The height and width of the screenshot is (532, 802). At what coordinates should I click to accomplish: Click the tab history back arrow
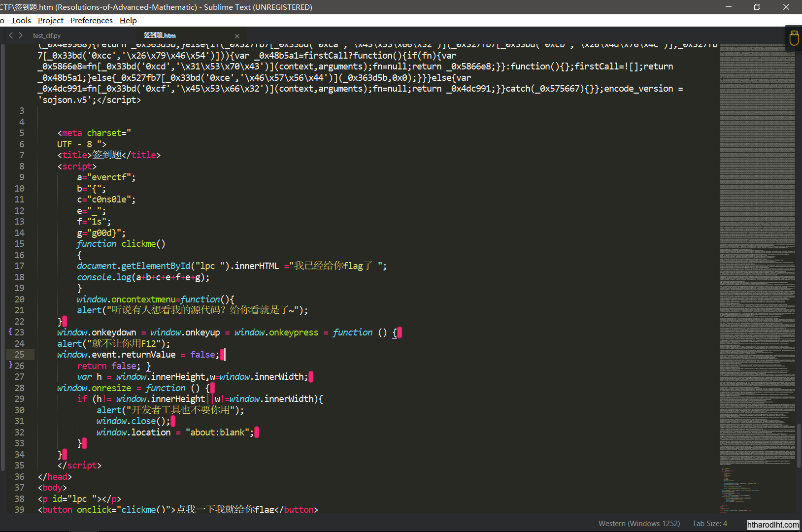click(x=11, y=35)
